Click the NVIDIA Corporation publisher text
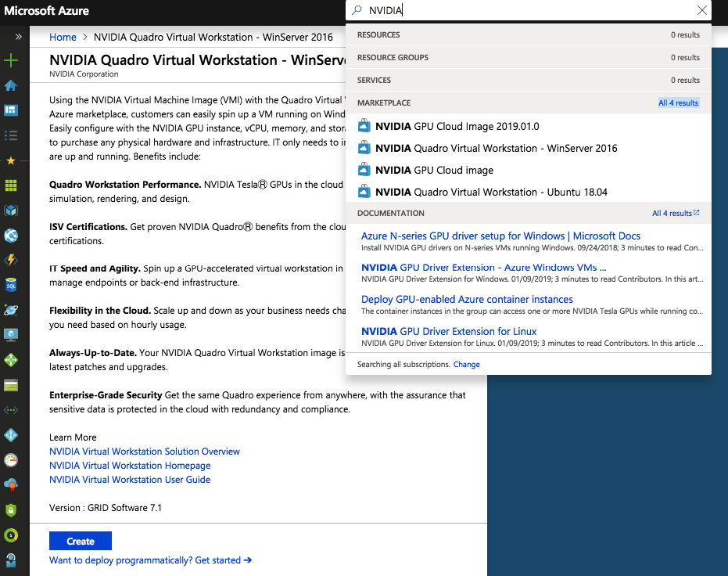Viewport: 728px width, 576px height. 84,74
